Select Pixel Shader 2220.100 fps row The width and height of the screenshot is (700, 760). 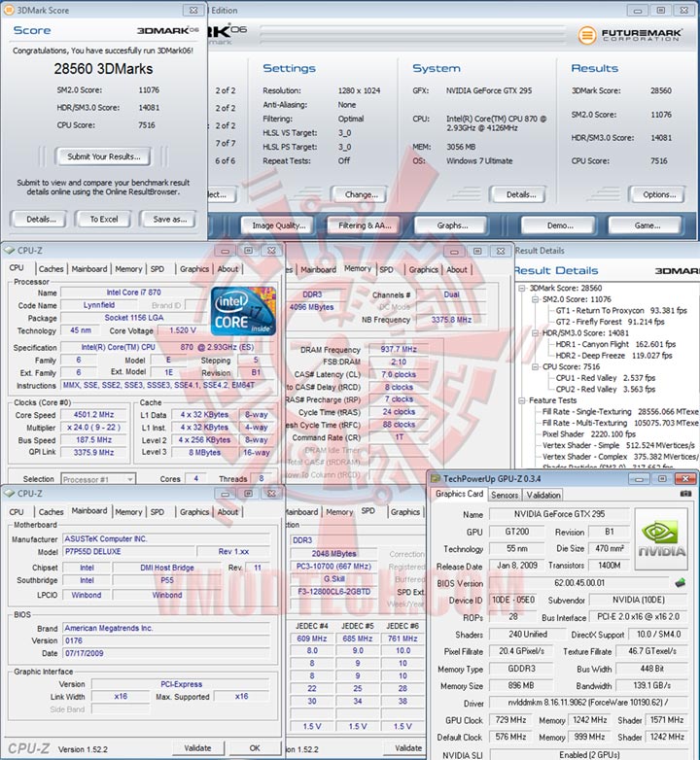click(x=589, y=434)
